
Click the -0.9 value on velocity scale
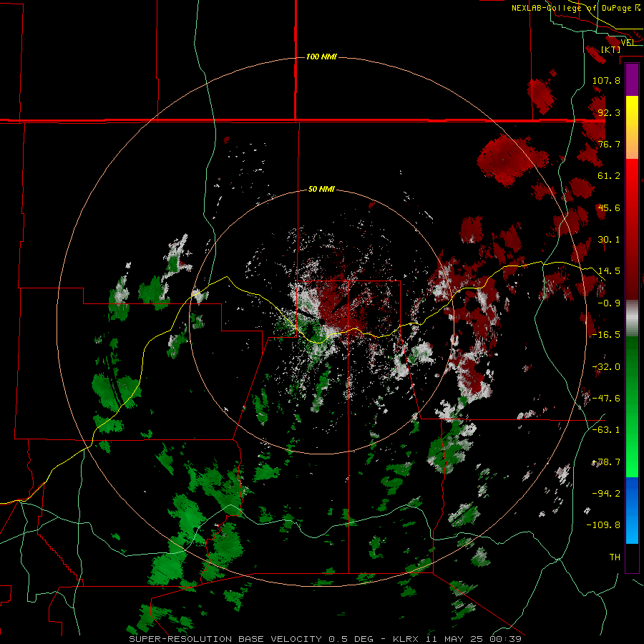coord(609,303)
